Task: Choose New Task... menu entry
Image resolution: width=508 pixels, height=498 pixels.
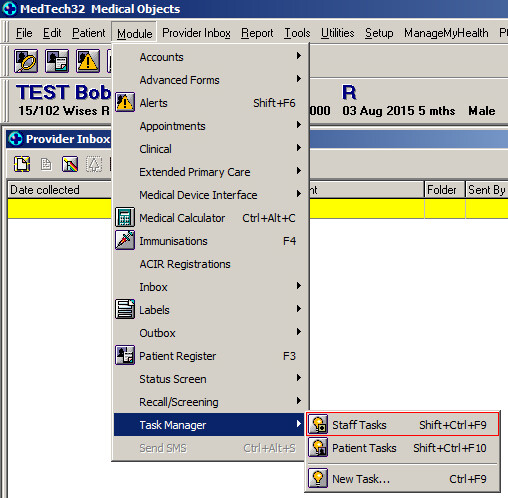Action: tap(402, 478)
